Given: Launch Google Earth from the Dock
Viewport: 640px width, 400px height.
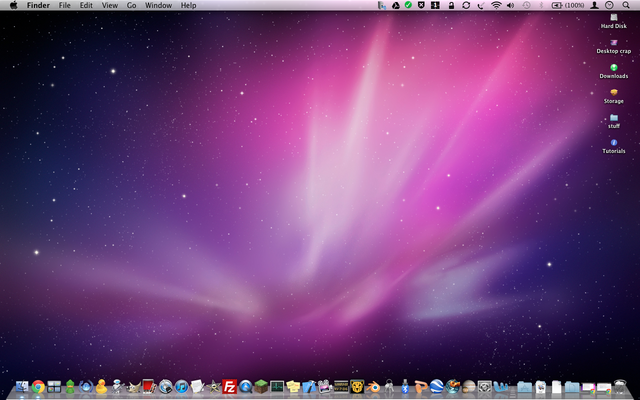Looking at the screenshot, I should pos(437,386).
